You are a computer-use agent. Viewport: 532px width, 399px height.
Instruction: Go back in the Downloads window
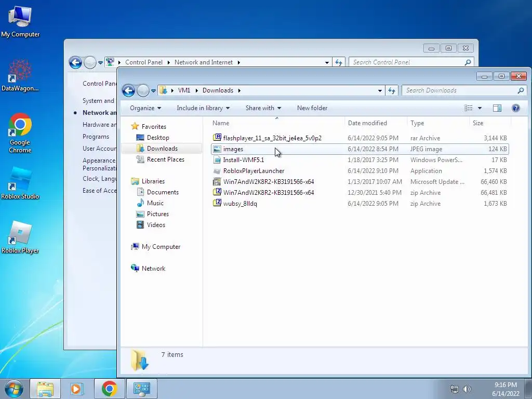point(129,90)
